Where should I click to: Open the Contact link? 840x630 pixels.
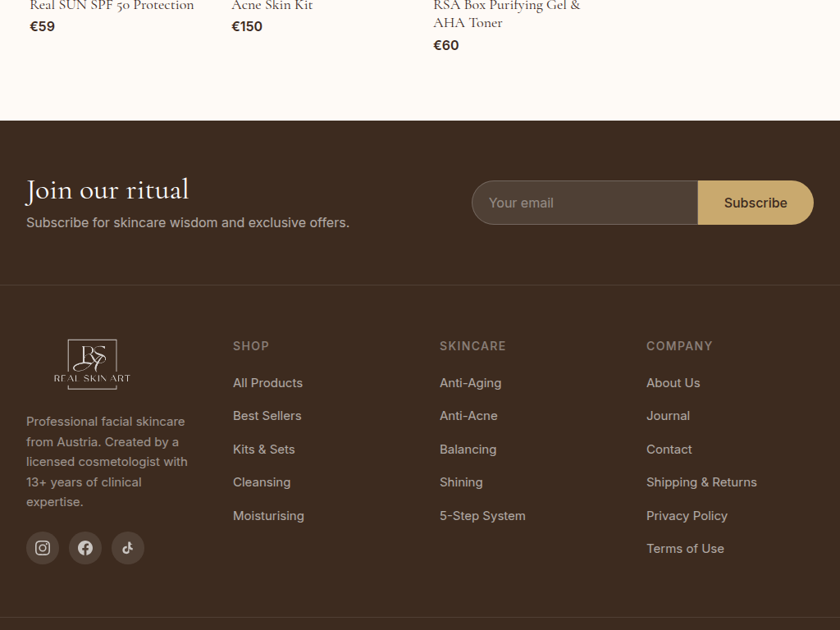669,450
